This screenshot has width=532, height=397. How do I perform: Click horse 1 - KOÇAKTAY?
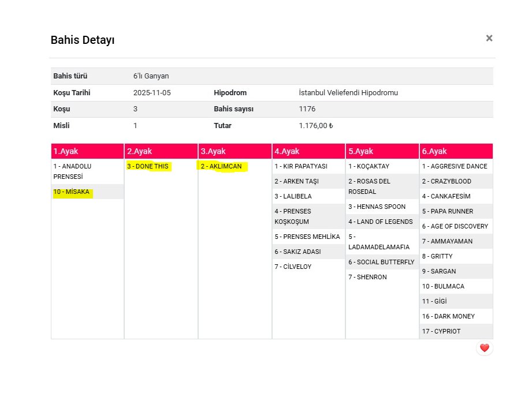tap(382, 166)
